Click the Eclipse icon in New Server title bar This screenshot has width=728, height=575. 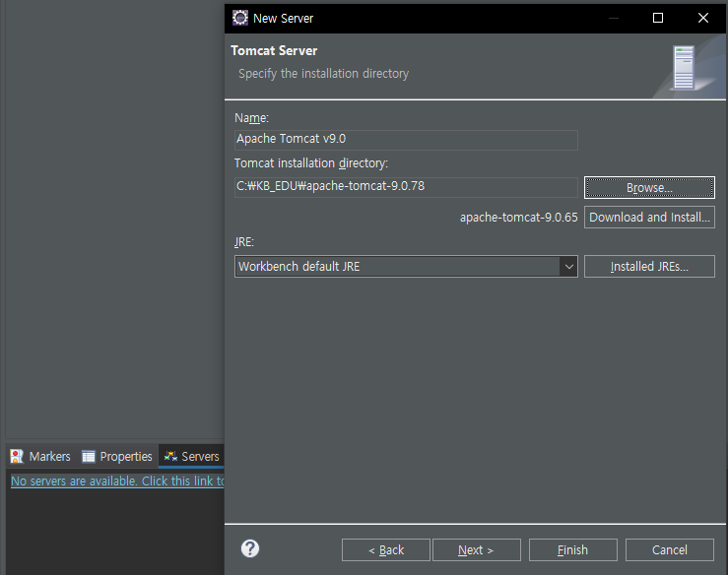pos(240,18)
